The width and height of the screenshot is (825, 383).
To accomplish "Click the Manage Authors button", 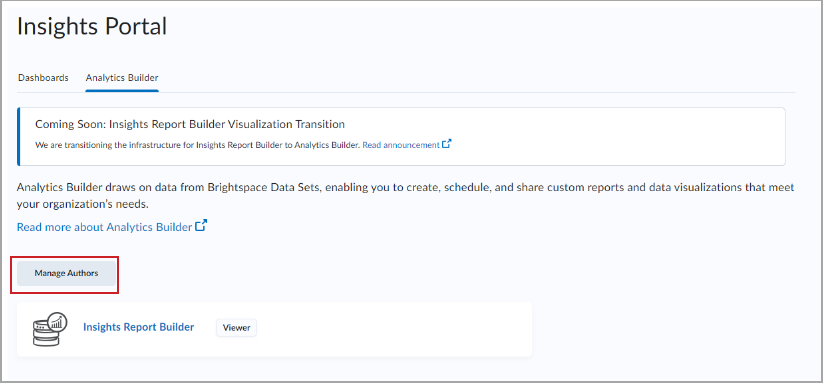I will (x=66, y=273).
